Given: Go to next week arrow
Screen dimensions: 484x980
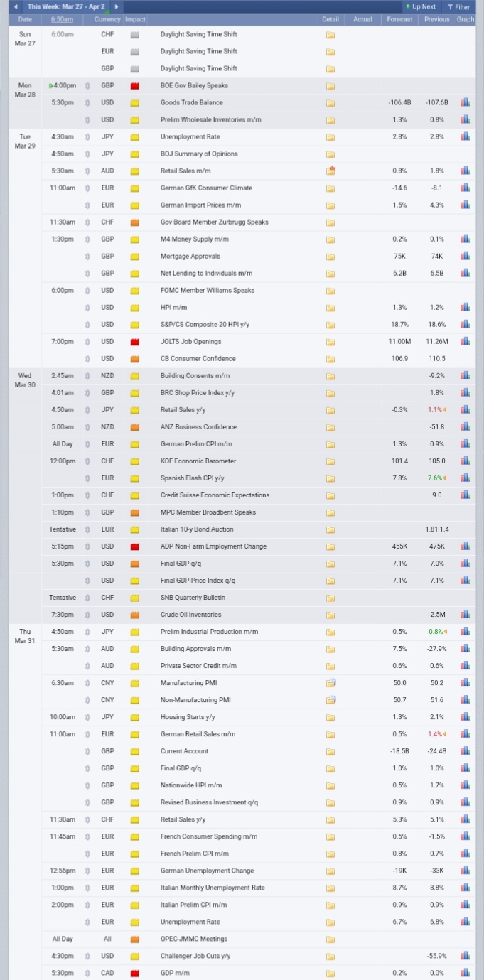Looking at the screenshot, I should click(116, 6).
